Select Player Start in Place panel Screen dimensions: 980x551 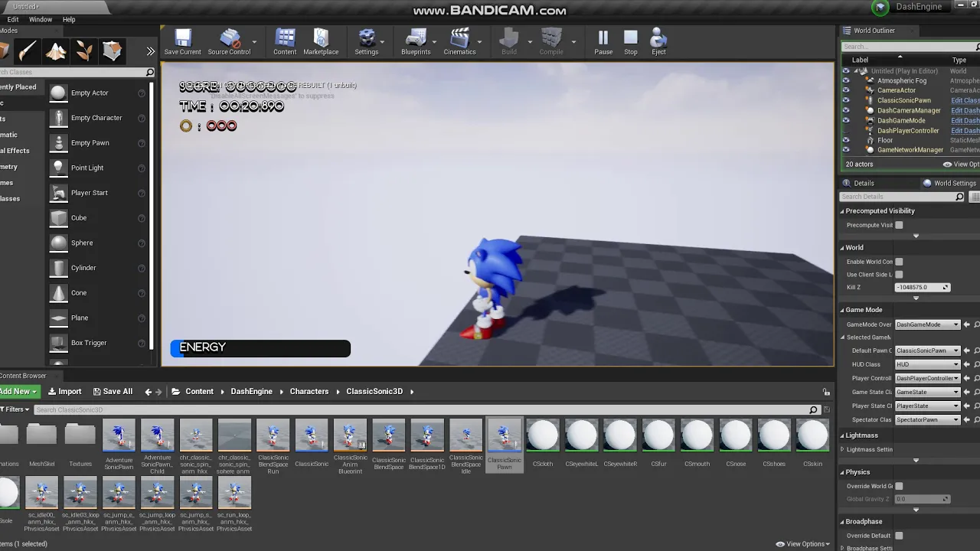97,193
